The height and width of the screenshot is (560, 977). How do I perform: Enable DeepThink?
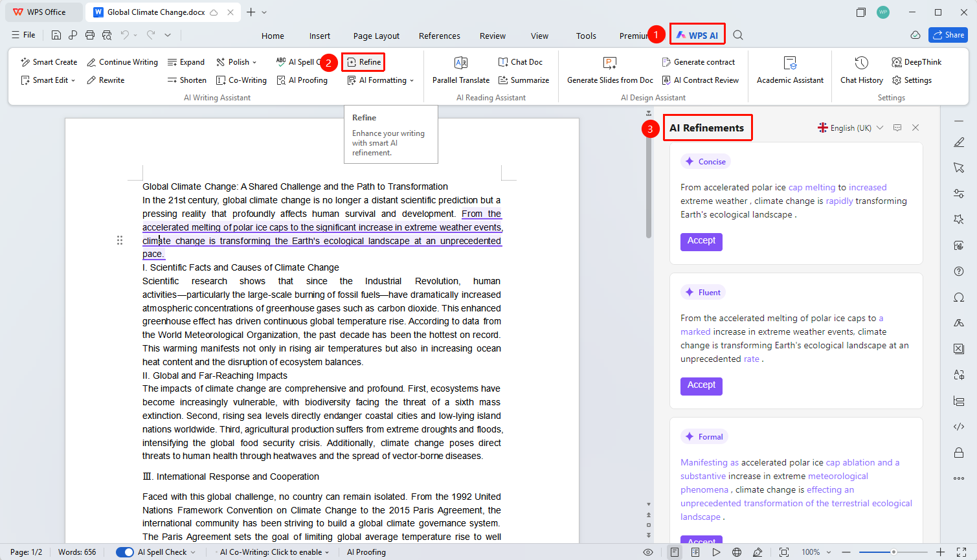coord(917,62)
